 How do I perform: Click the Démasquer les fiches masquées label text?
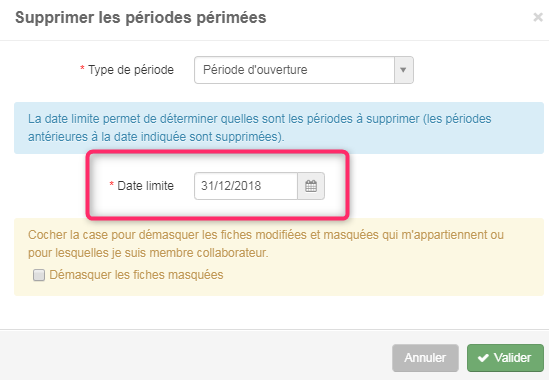[x=136, y=275]
